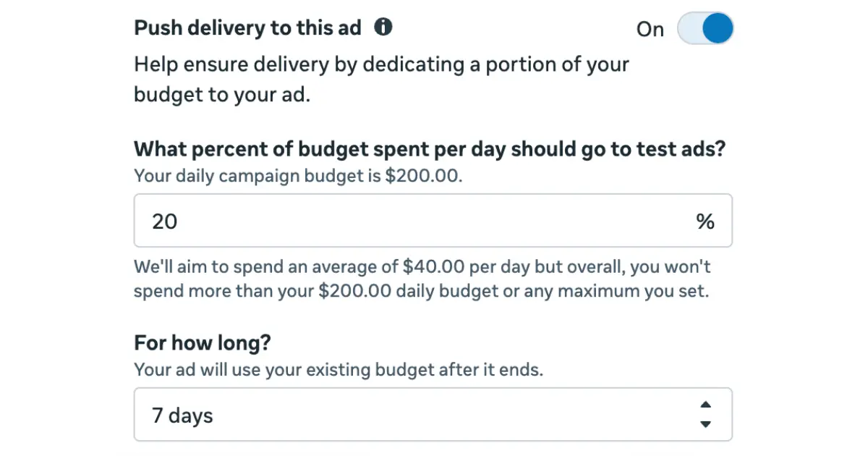The image size is (868, 456).
Task: Click the "20" value in percent field
Action: tap(164, 221)
